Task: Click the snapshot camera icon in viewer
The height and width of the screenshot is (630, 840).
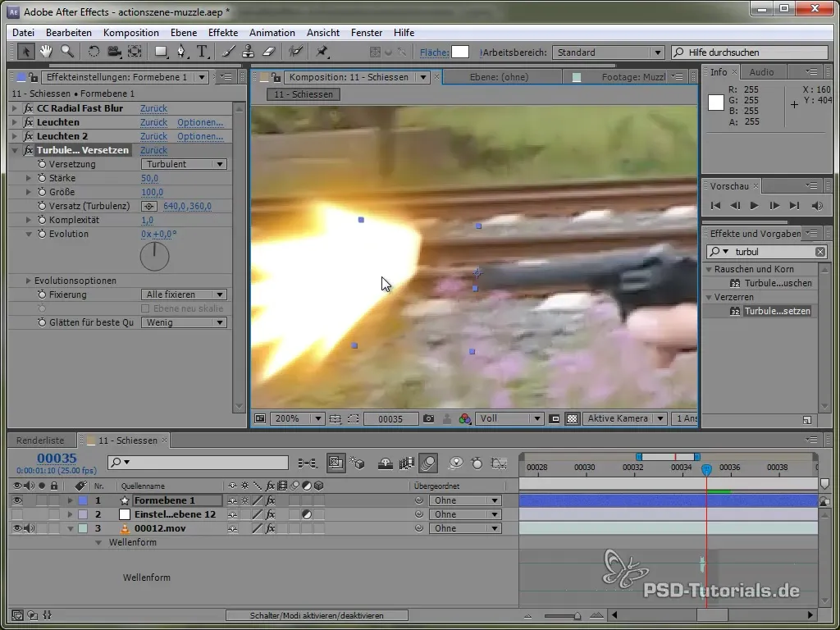Action: coord(428,419)
